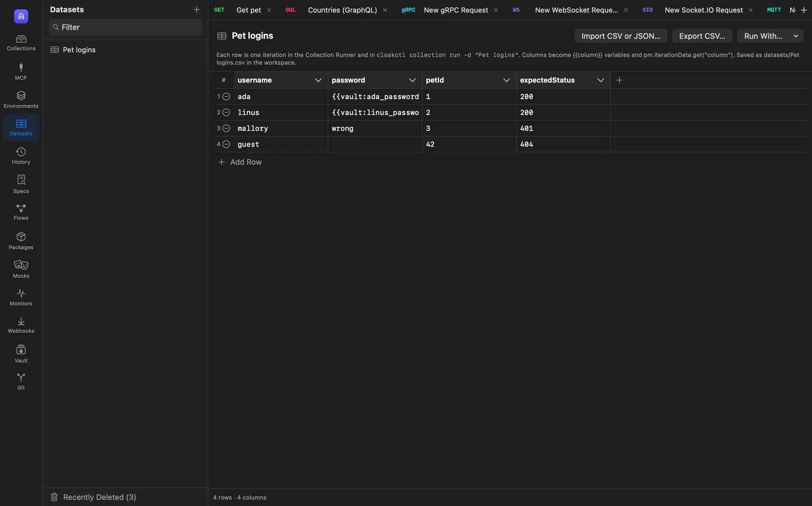Remove row 3 for mallory
Image resolution: width=812 pixels, height=506 pixels.
(227, 128)
